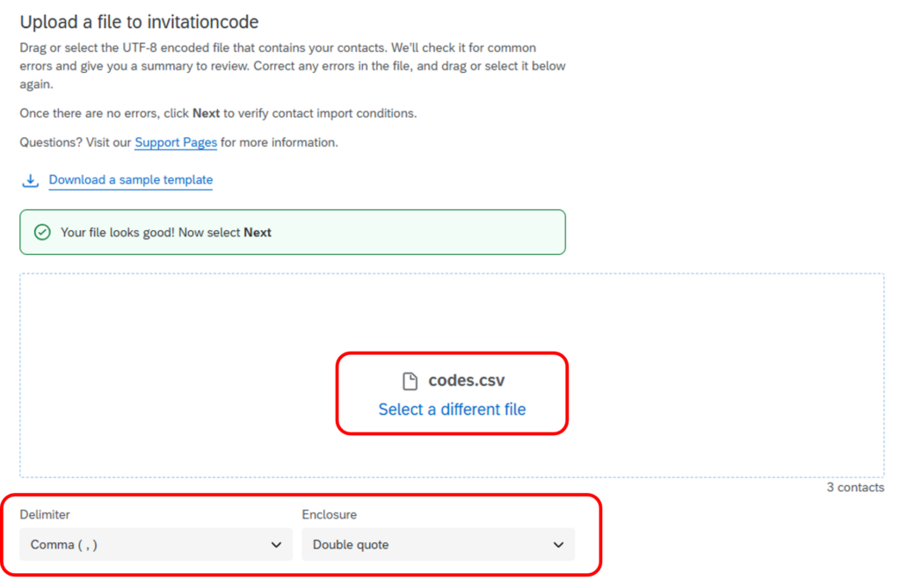Click bold Next inside the success banner
The width and height of the screenshot is (900, 588).
[258, 233]
